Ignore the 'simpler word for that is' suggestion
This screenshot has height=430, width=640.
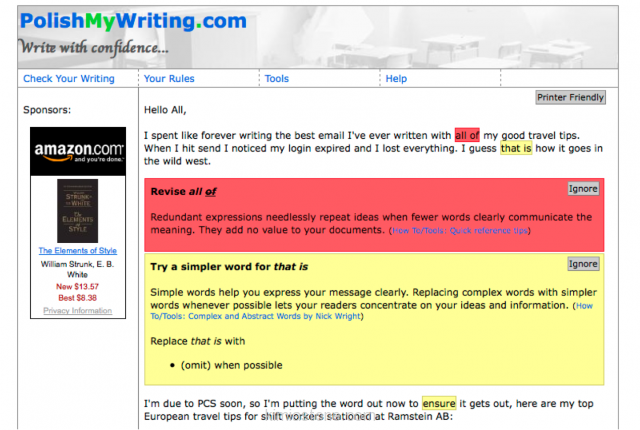coord(583,264)
